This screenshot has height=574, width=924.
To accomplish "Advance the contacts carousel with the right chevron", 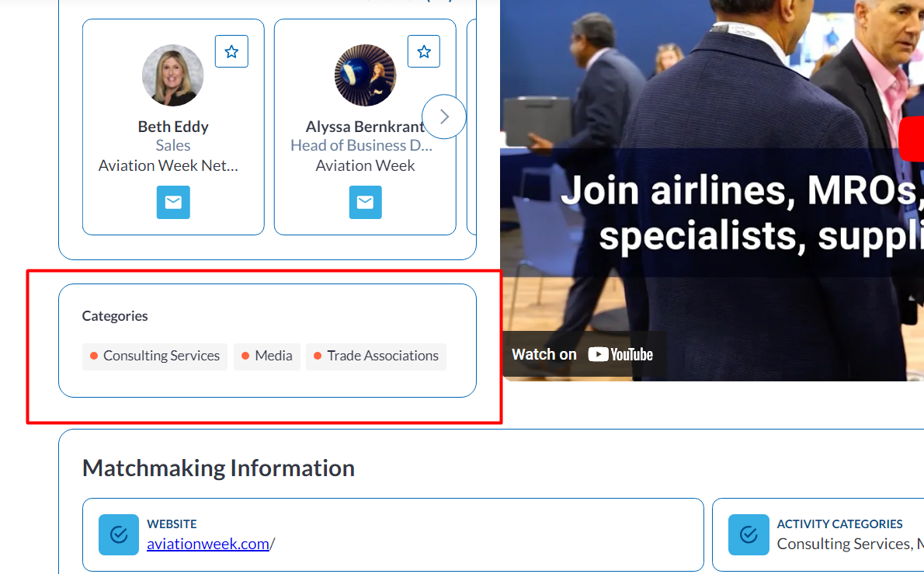I will tap(444, 117).
